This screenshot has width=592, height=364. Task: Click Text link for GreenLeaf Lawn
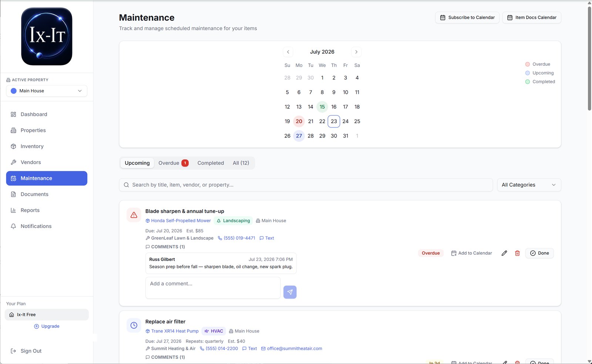click(x=267, y=238)
